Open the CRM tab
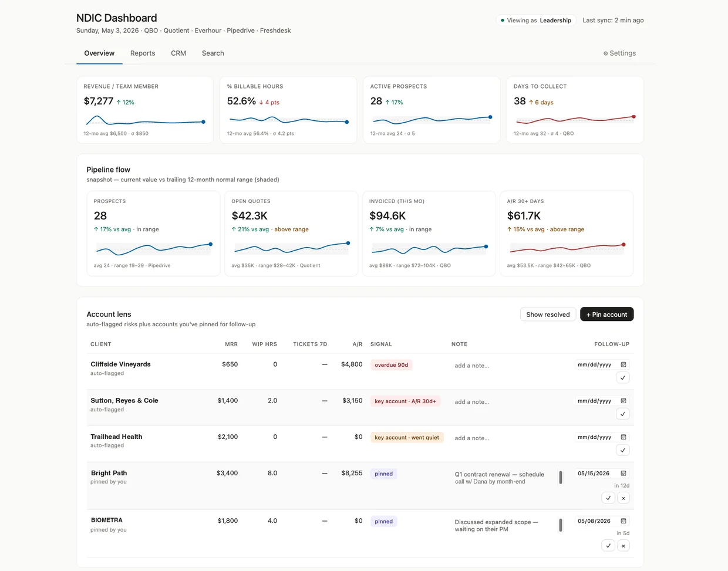 (x=178, y=53)
